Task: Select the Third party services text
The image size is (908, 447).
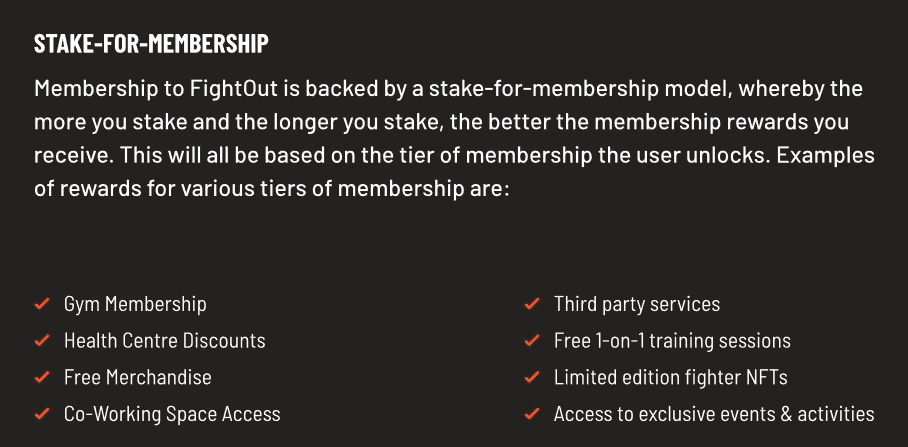Action: pos(636,304)
